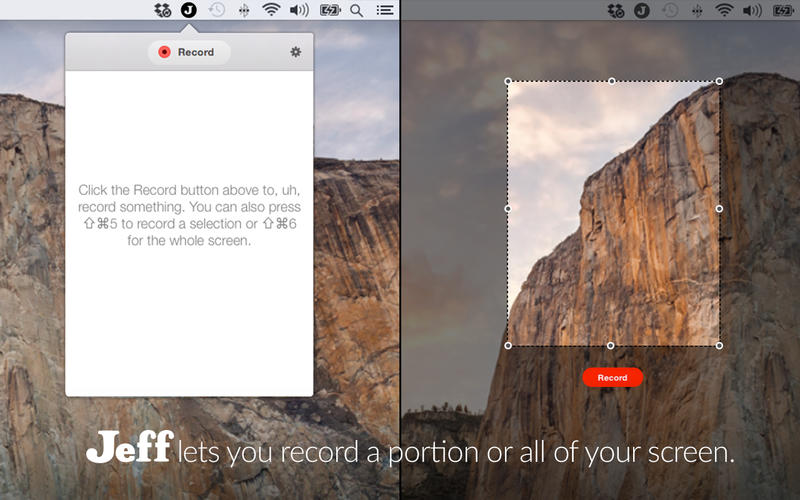This screenshot has width=800, height=500.
Task: Click the top-right selection corner handle
Action: (719, 81)
